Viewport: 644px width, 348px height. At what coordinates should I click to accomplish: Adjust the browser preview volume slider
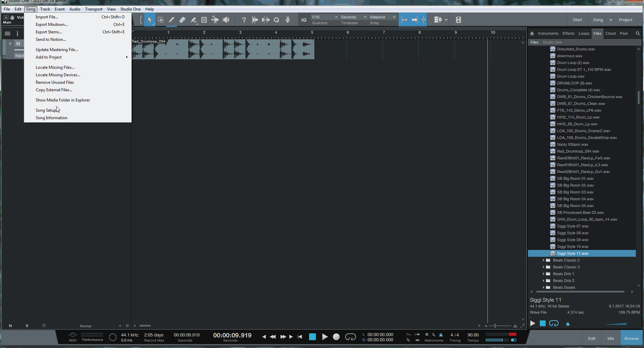616,324
